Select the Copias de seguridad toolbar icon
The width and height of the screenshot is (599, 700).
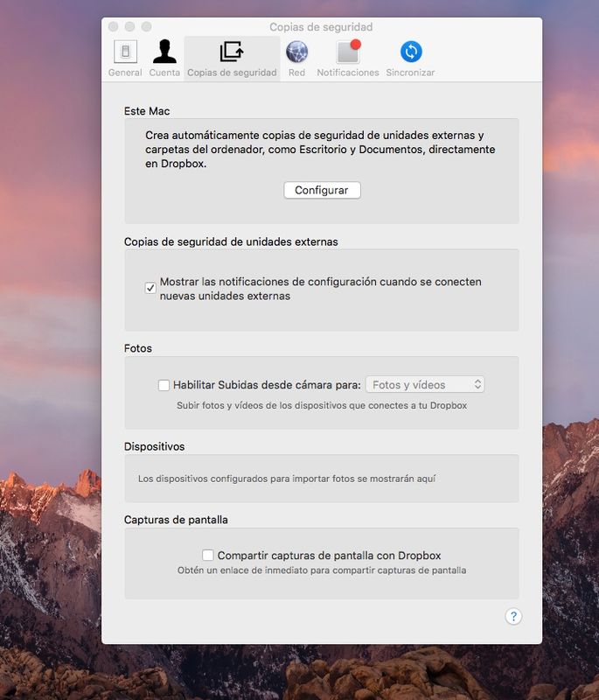click(x=232, y=52)
